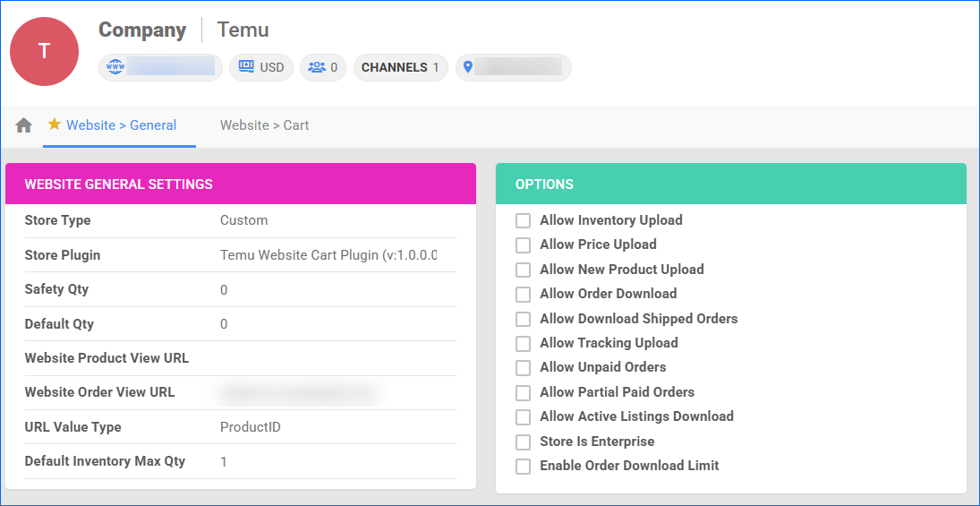
Task: Tick Allow New Product Upload checkbox
Action: [524, 270]
